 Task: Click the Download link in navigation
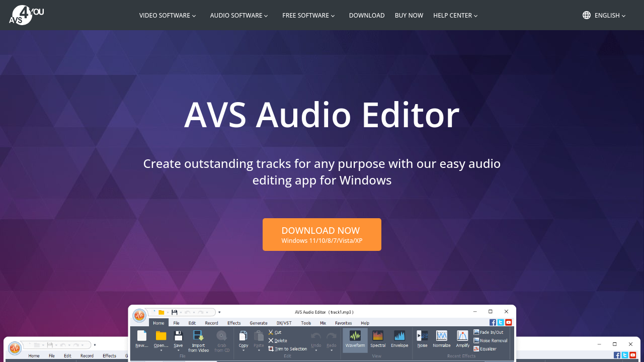(367, 16)
